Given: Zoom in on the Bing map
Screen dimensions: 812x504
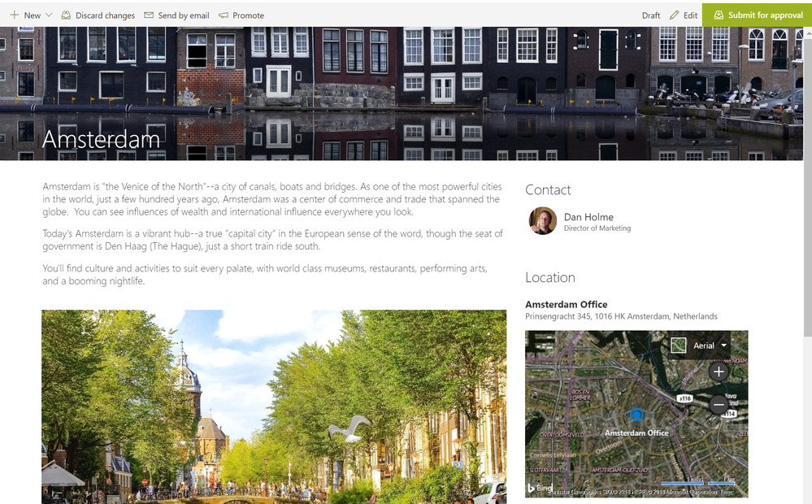Looking at the screenshot, I should coord(719,371).
